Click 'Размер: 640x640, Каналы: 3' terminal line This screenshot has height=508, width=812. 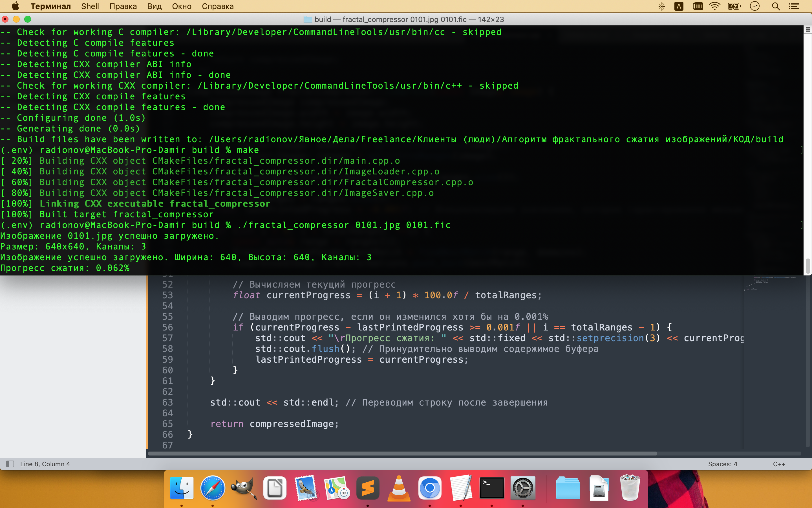pyautogui.click(x=73, y=247)
